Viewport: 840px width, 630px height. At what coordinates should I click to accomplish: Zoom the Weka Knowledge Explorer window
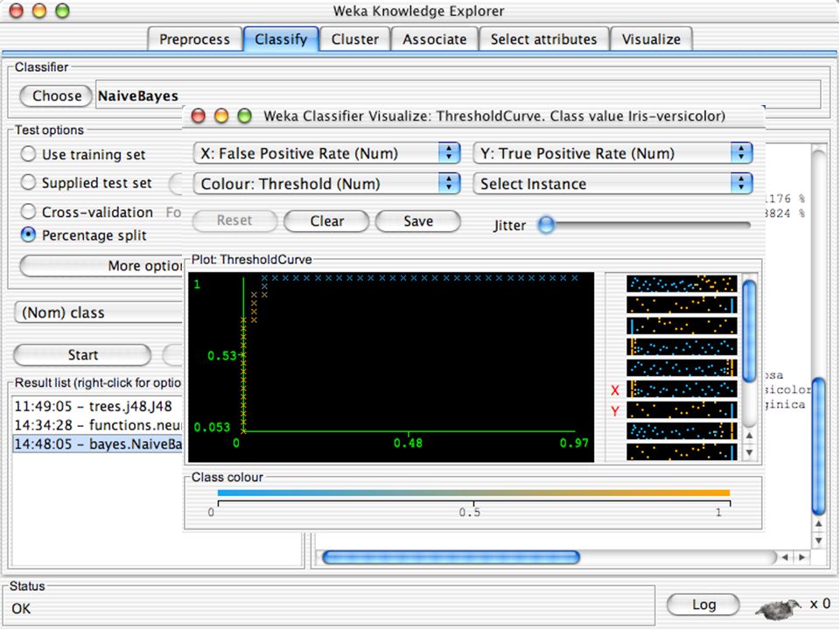pyautogui.click(x=63, y=10)
